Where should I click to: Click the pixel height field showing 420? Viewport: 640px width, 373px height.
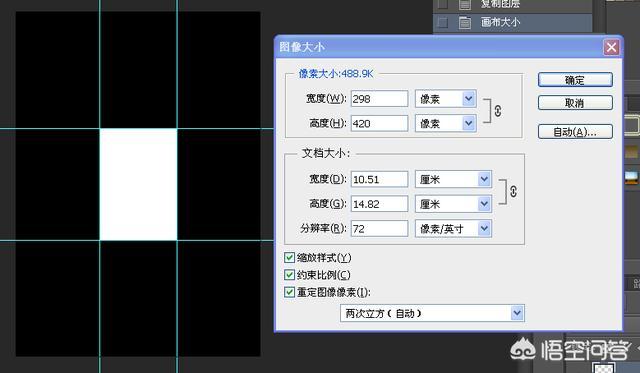tap(379, 123)
